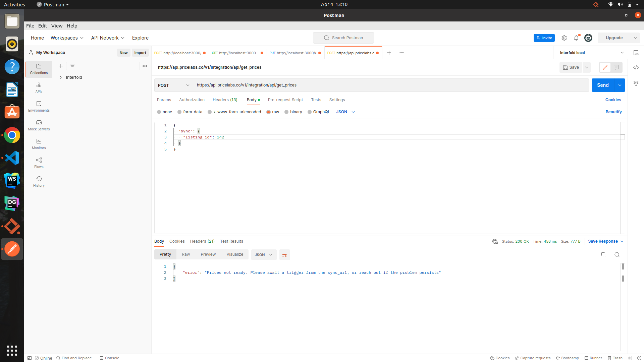Select the none body radio button
This screenshot has width=644, height=362.
click(x=159, y=112)
